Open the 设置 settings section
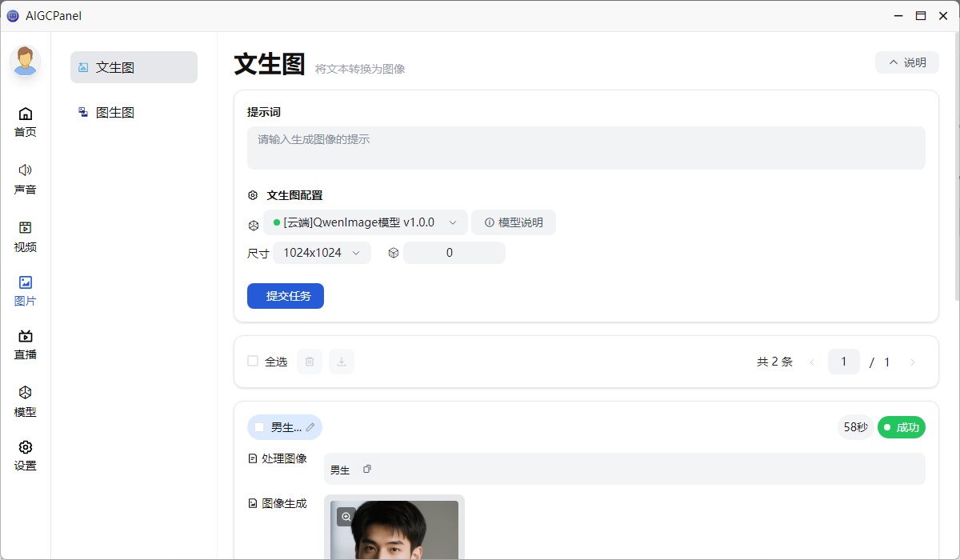Viewport: 960px width, 560px height. click(26, 455)
